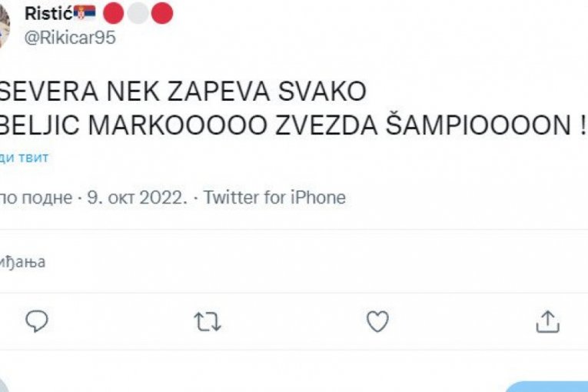Open the 9. окт 2022. date link
Image resolution: width=588 pixels, height=392 pixels.
click(137, 198)
